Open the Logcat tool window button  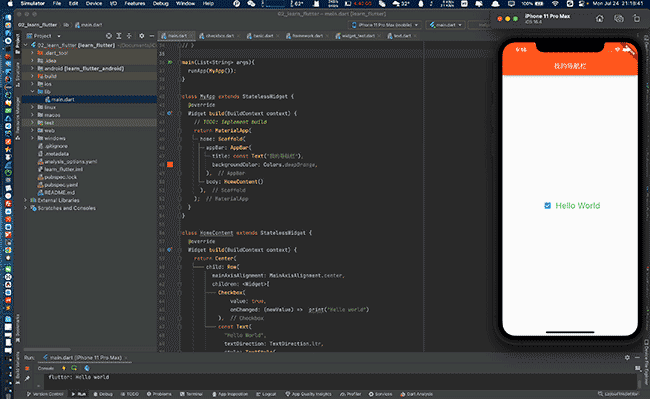pos(266,394)
